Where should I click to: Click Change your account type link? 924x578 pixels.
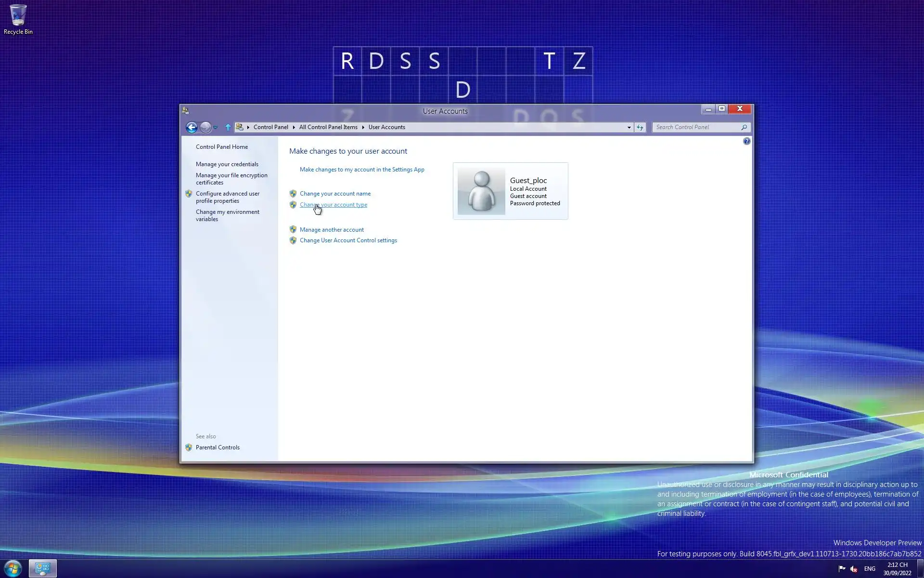pyautogui.click(x=334, y=205)
